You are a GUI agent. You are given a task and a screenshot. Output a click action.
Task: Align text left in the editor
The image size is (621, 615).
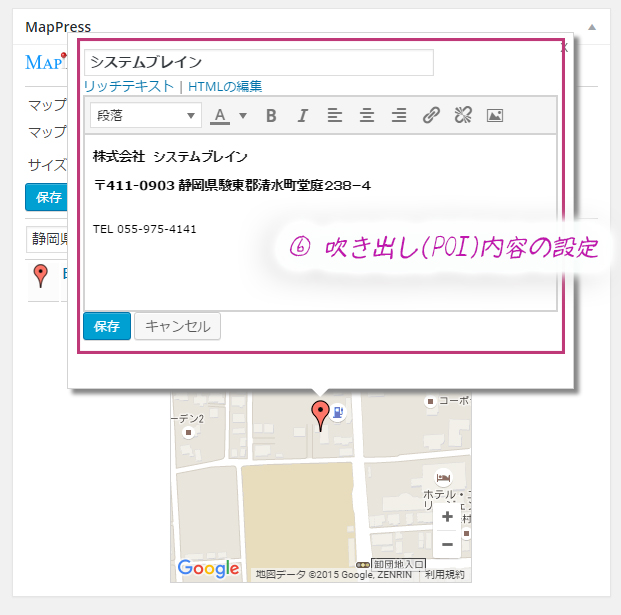pos(335,115)
